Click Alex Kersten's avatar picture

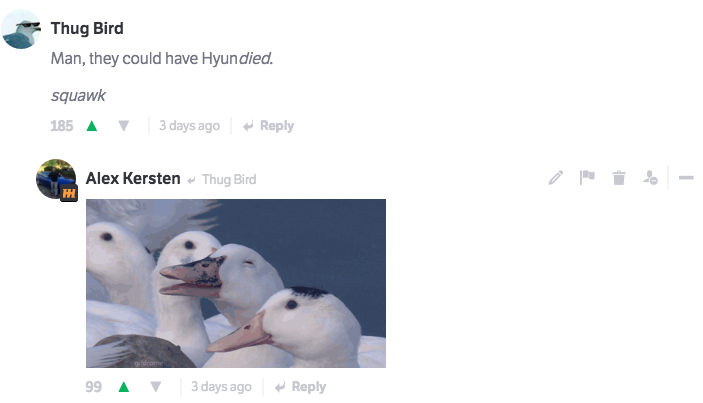pyautogui.click(x=56, y=179)
